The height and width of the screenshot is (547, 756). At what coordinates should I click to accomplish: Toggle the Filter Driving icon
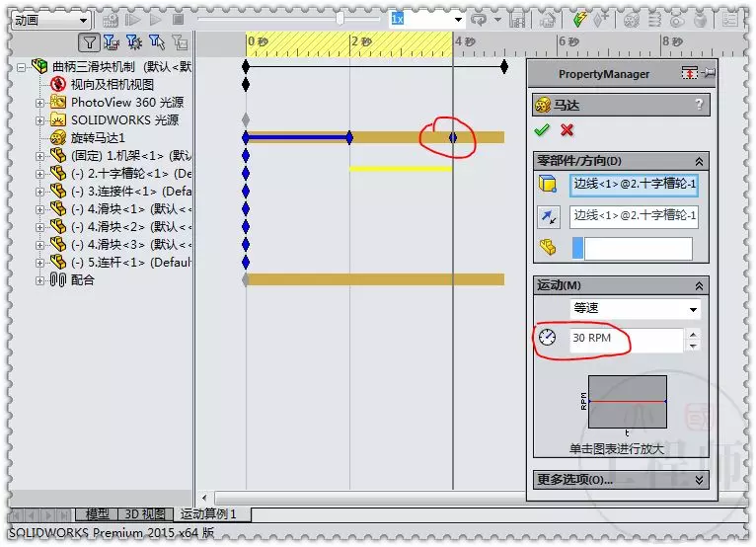point(134,42)
